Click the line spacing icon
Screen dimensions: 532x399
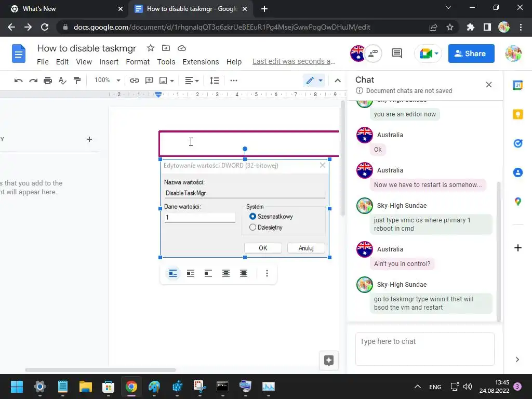click(x=214, y=81)
